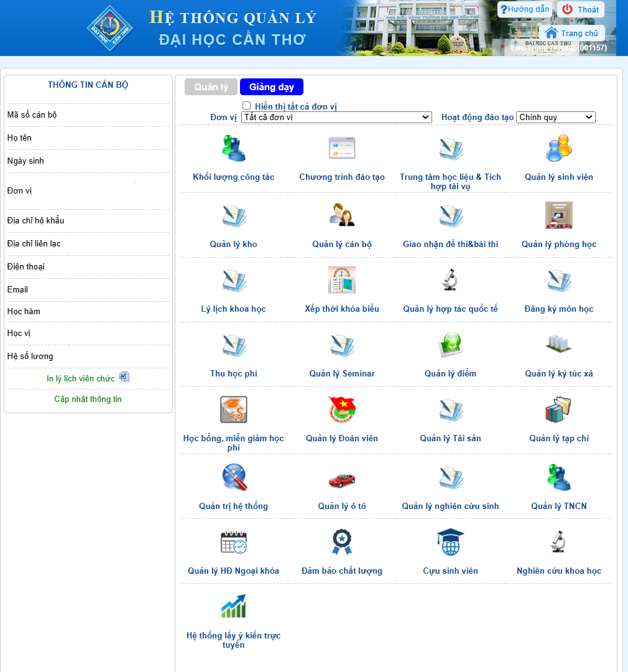628x672 pixels.
Task: Open the Hoạt động đào tạo dropdown
Action: coord(555,117)
